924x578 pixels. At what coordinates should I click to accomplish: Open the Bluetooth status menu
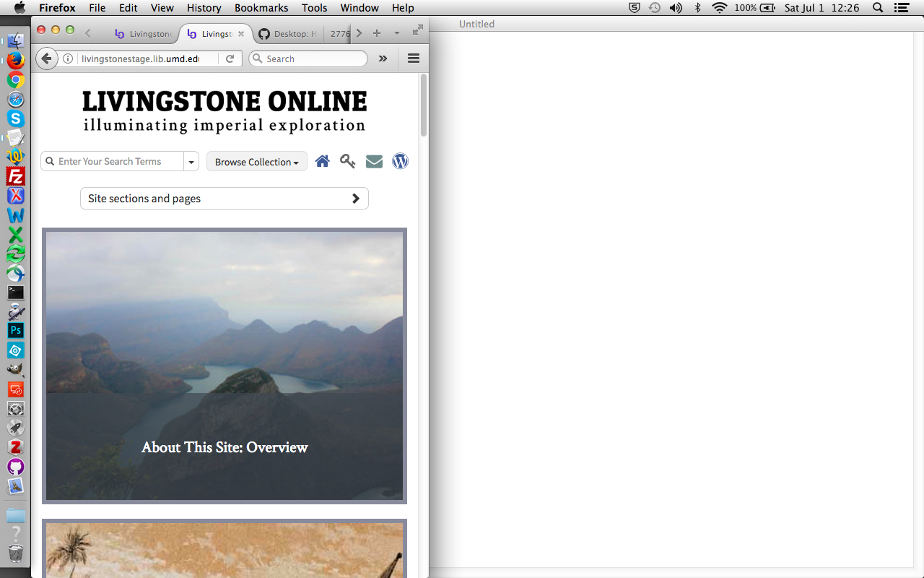click(697, 8)
